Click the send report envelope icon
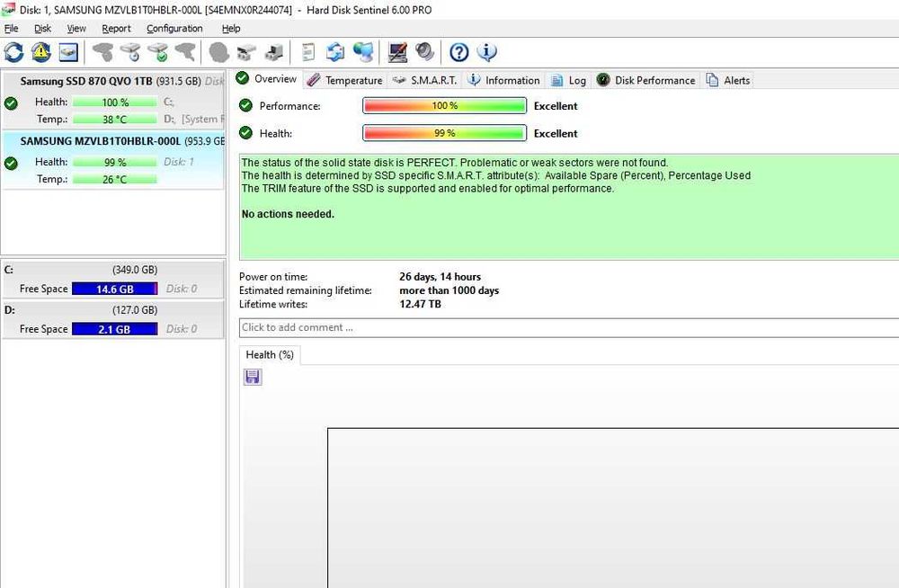899x588 pixels. click(x=335, y=52)
